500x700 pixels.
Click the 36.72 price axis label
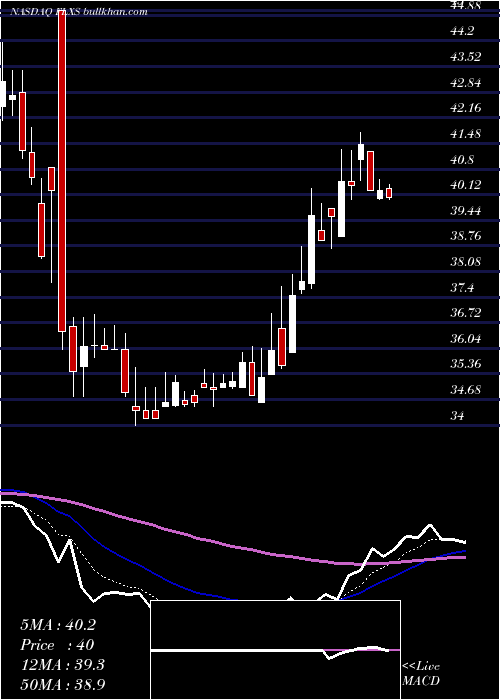tap(468, 312)
